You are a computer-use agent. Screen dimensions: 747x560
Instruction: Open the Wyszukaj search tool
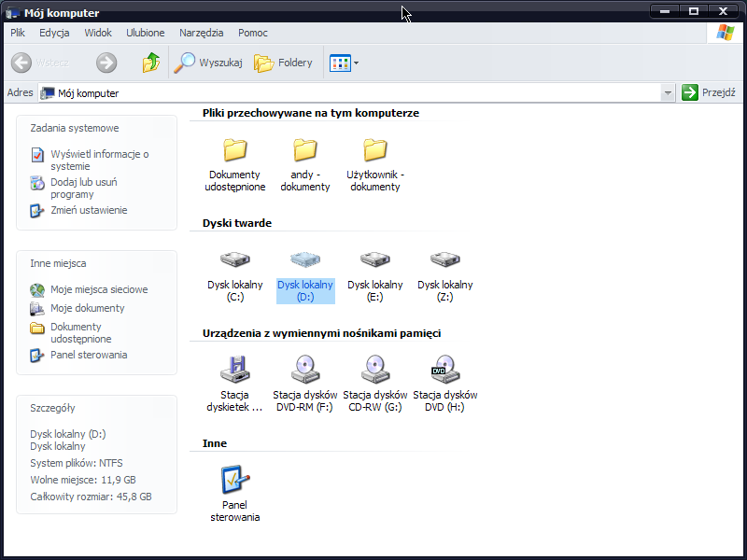point(207,63)
